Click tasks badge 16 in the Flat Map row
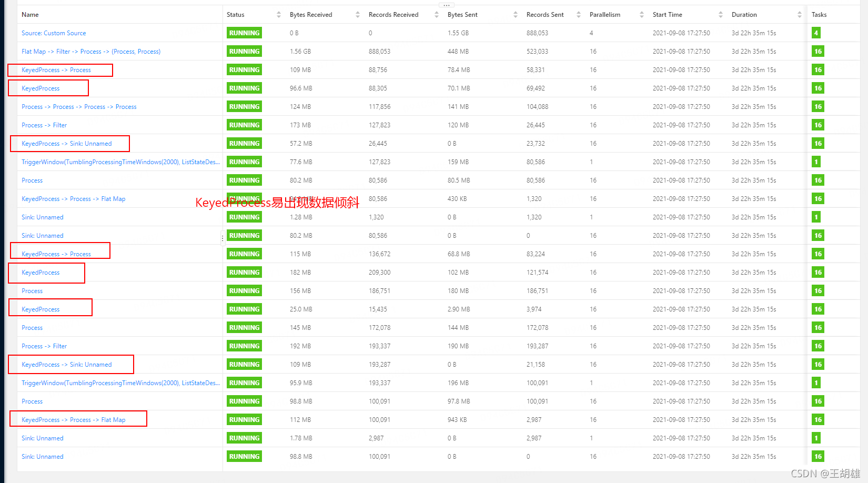This screenshot has width=868, height=483. tap(818, 52)
